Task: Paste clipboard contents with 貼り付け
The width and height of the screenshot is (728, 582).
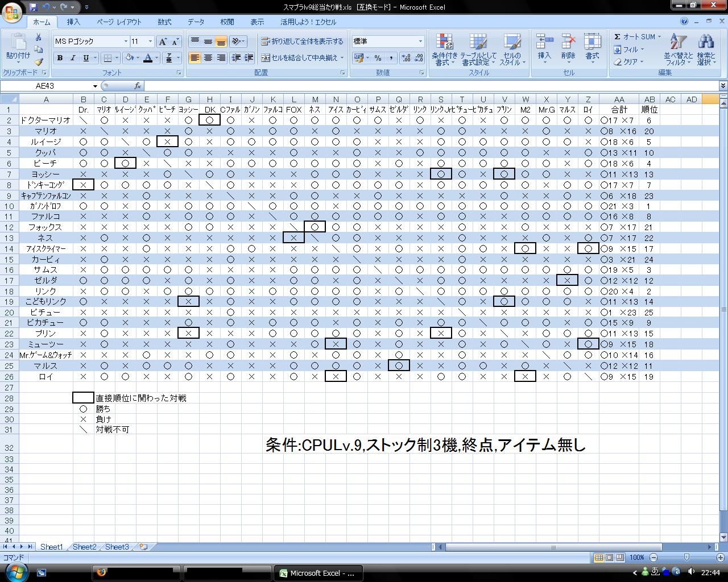Action: pyautogui.click(x=18, y=48)
